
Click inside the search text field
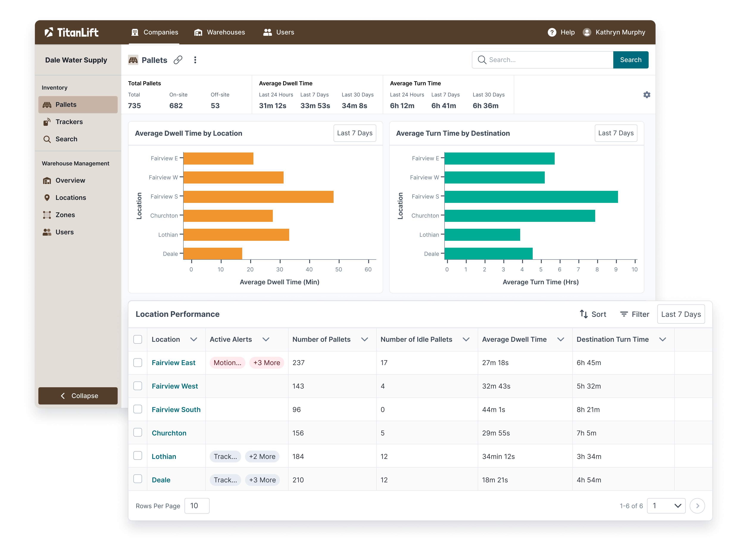[542, 59]
